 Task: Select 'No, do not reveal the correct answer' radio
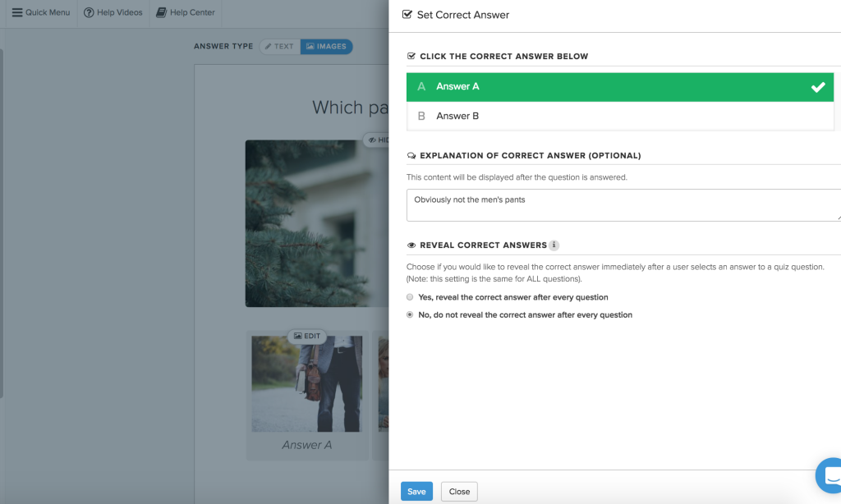pyautogui.click(x=410, y=314)
